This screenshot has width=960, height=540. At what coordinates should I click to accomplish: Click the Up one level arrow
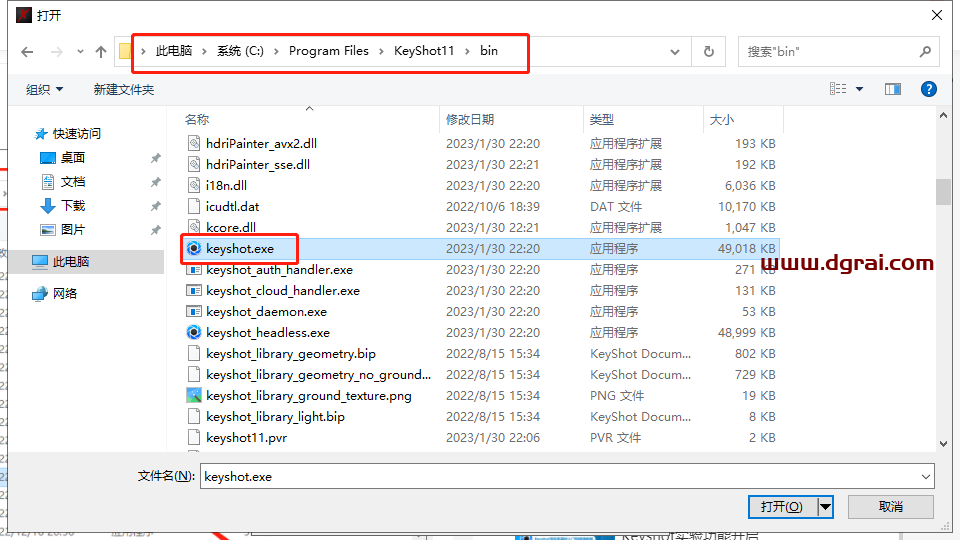pyautogui.click(x=100, y=51)
